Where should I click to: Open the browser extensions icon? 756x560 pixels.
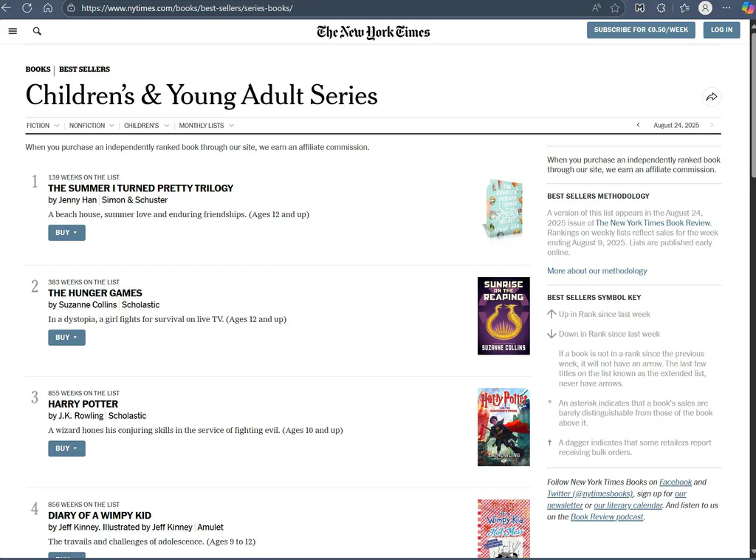661,8
